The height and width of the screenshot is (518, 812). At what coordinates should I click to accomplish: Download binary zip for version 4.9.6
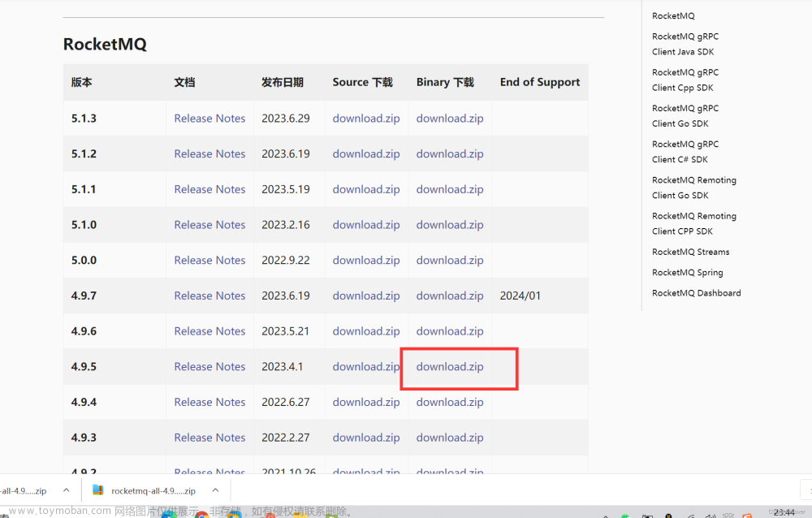(450, 331)
